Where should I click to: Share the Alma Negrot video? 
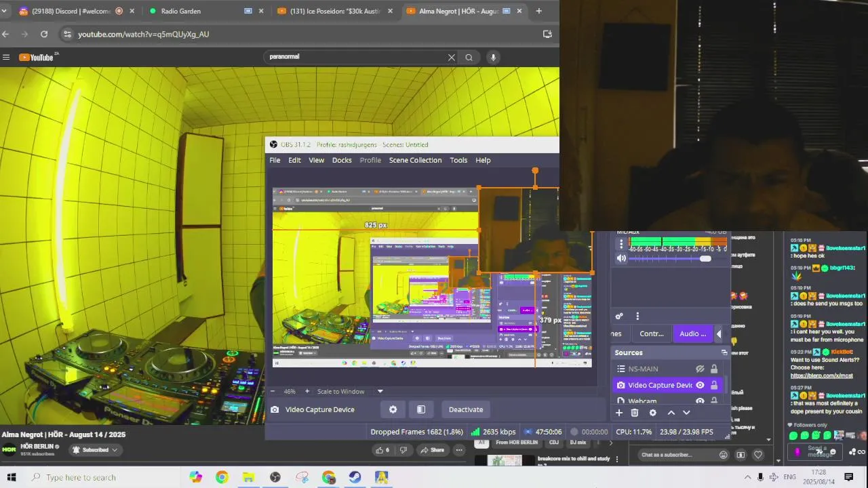(x=432, y=450)
